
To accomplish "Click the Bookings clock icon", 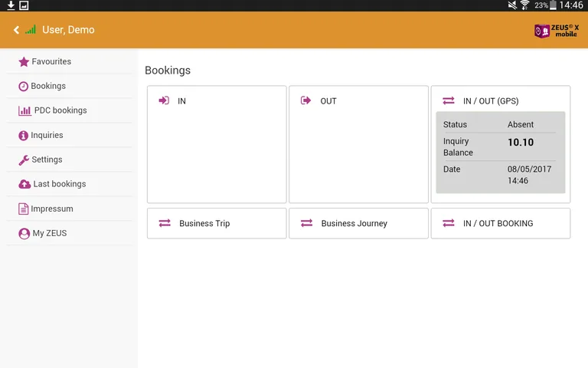I will point(24,86).
